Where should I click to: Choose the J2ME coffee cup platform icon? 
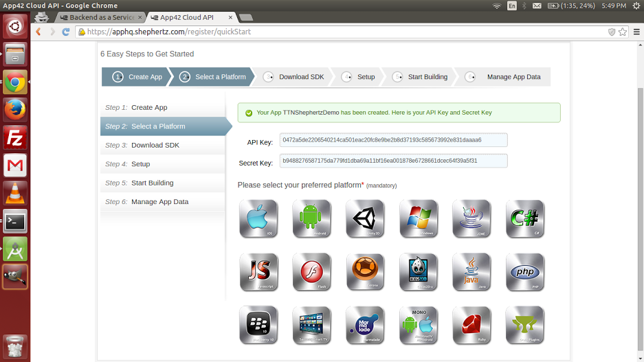pos(471,218)
